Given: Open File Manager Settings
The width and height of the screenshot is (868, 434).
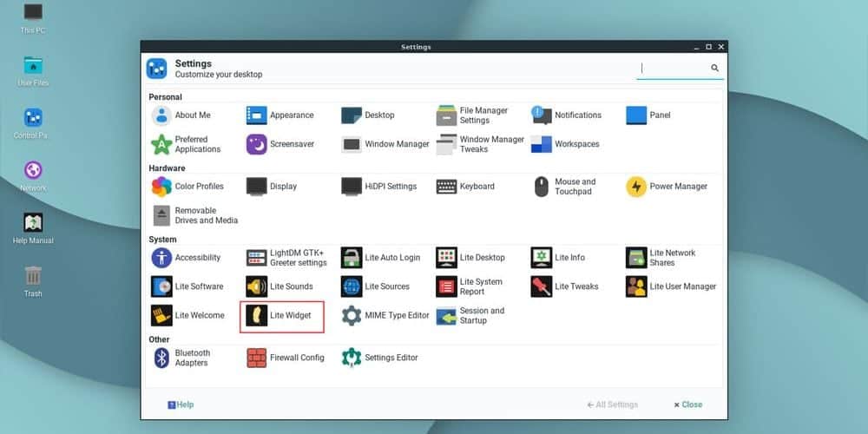Looking at the screenshot, I should [472, 115].
